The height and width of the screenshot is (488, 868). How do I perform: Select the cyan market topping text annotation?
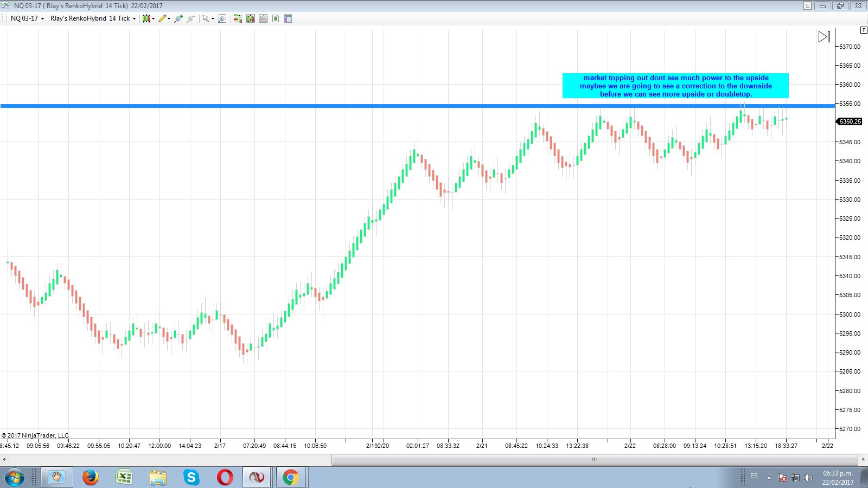point(675,86)
